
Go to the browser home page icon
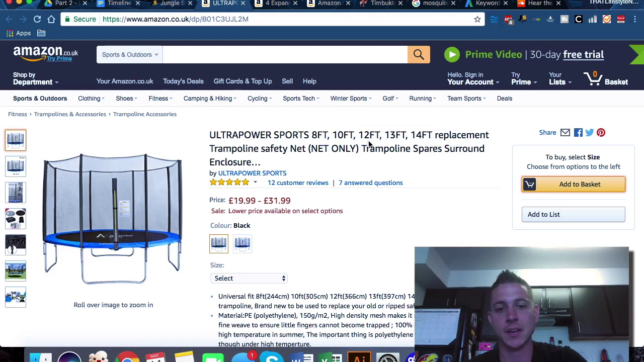(x=51, y=19)
